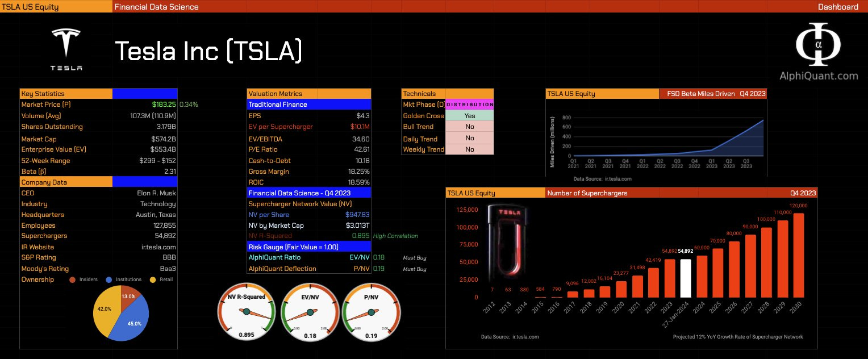The image size is (868, 359).
Task: Click the $299 - $152 52-Week Range value
Action: coord(157,161)
